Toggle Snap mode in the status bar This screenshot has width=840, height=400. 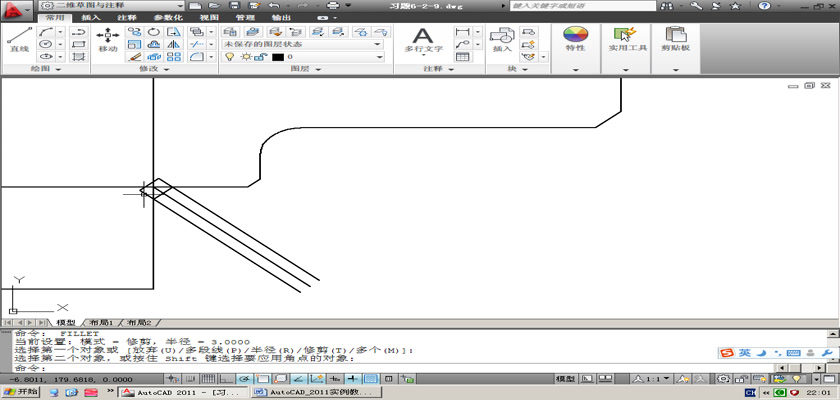pos(189,379)
